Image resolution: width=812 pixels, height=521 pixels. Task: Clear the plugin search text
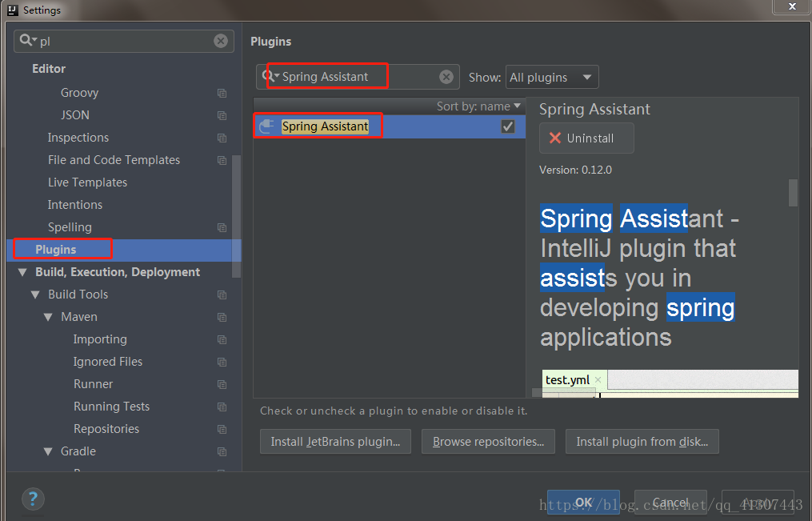446,77
